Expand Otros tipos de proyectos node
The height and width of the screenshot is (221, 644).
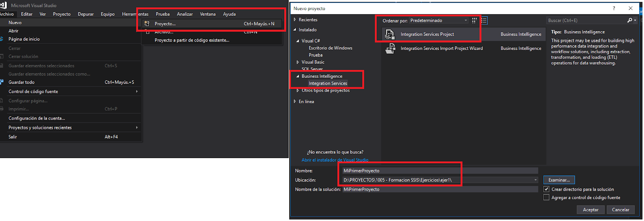click(298, 91)
